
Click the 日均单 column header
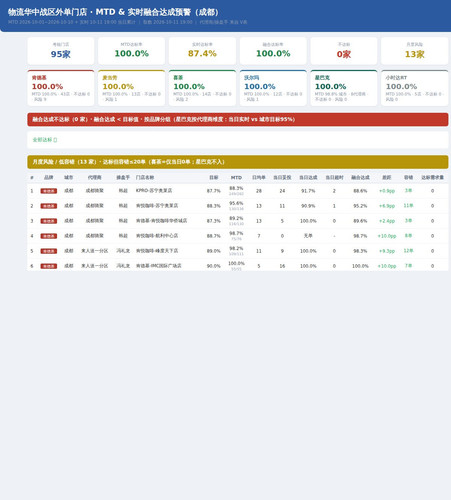pyautogui.click(x=259, y=177)
